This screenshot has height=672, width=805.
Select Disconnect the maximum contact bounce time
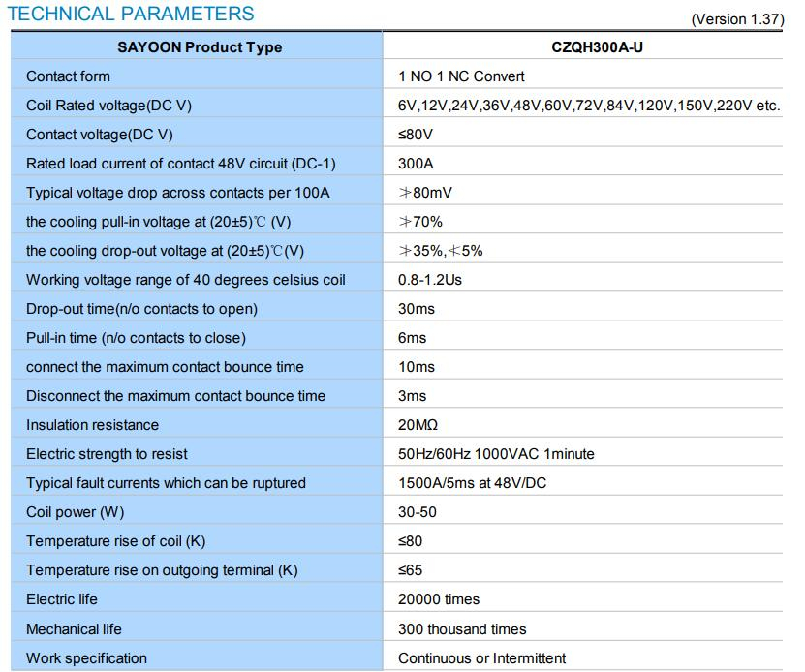tap(175, 396)
